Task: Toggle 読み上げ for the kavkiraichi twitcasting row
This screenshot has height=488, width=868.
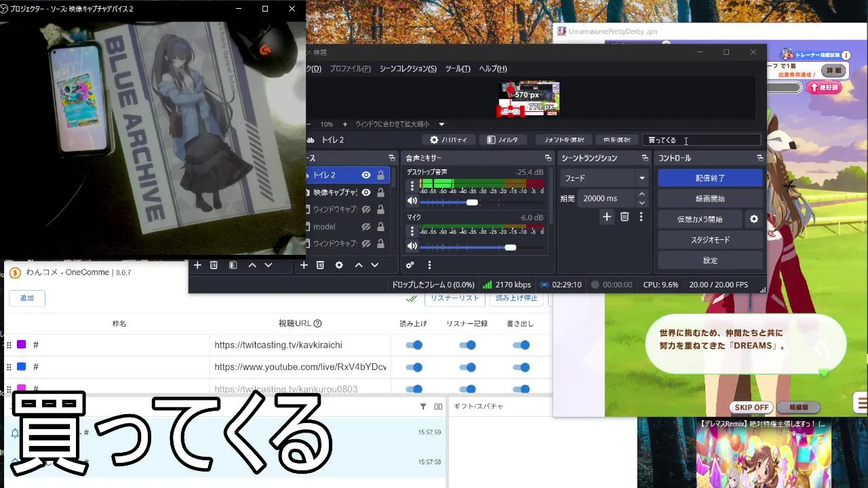Action: pyautogui.click(x=414, y=345)
